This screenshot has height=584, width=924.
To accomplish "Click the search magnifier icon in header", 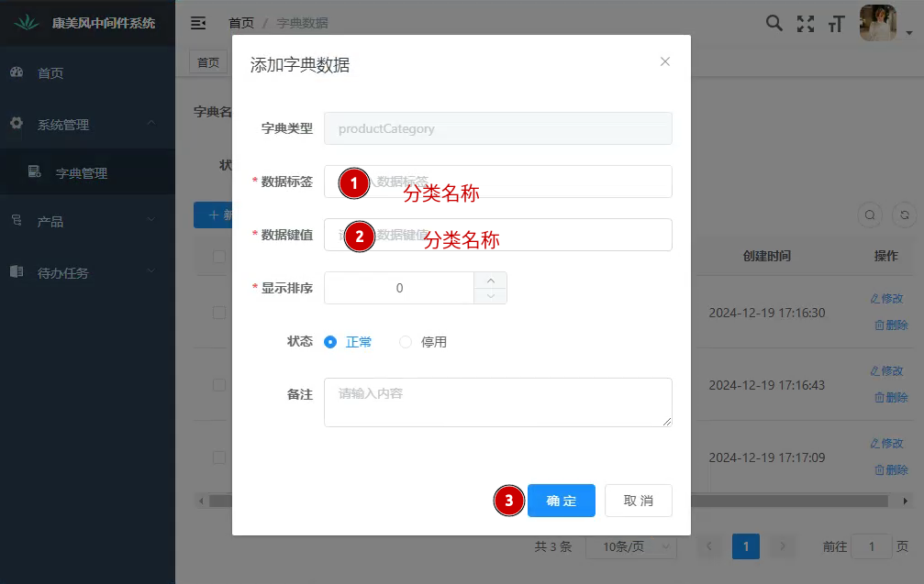I will (774, 24).
